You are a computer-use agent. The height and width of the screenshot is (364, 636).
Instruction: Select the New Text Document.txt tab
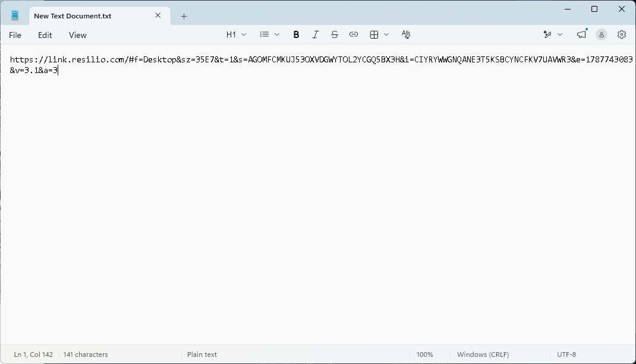pos(100,16)
